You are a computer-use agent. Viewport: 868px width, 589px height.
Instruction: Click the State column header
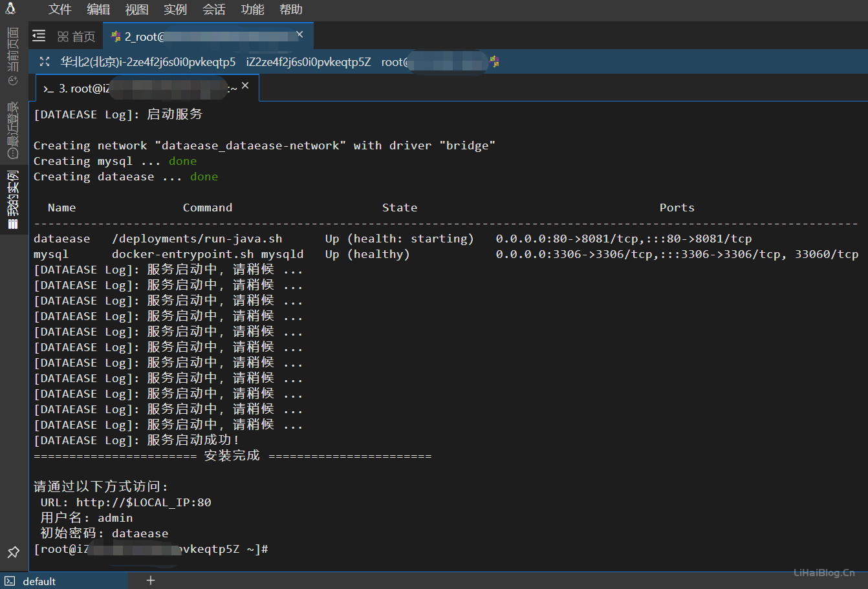400,208
